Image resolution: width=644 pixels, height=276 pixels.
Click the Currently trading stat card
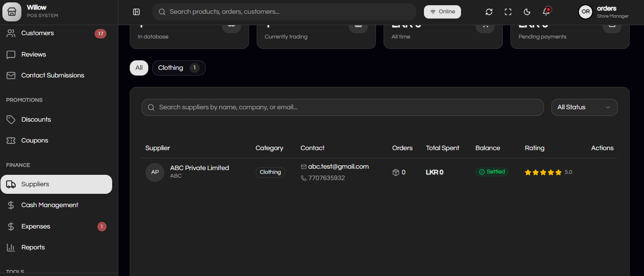(316, 37)
